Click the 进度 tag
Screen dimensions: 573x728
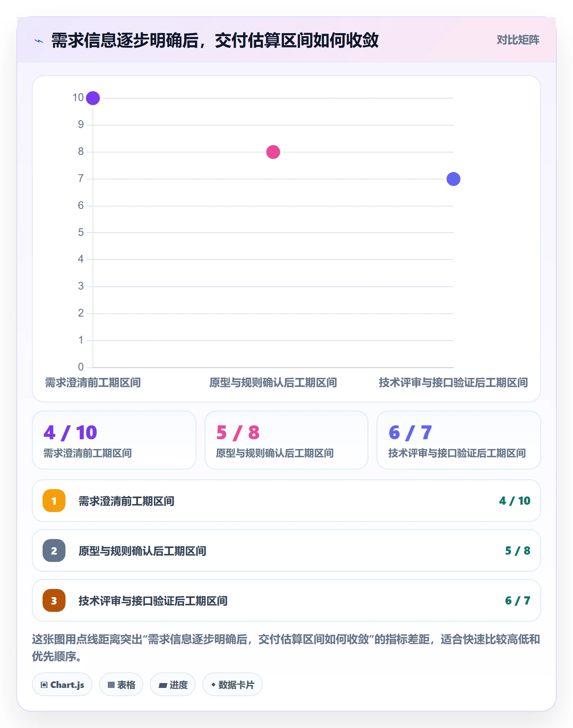(173, 684)
